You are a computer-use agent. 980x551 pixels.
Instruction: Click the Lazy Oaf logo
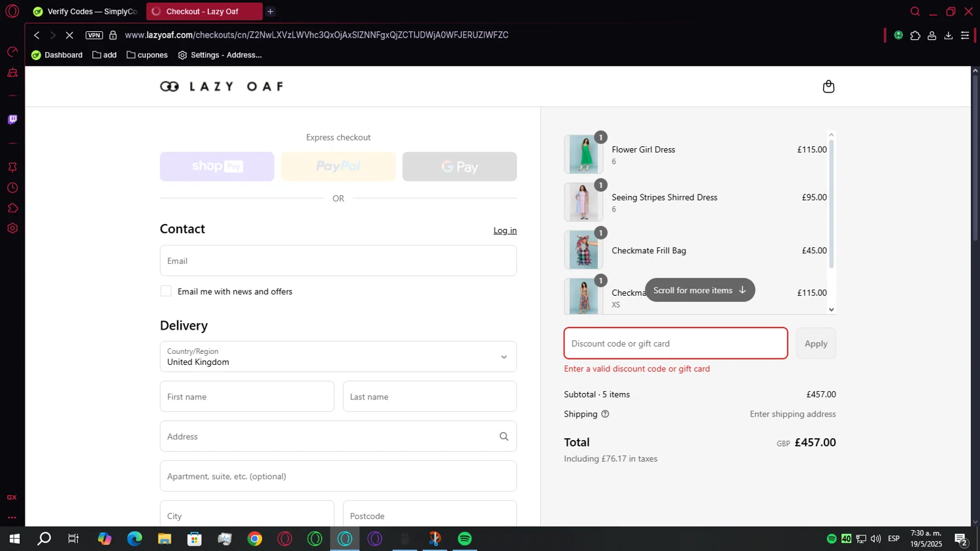tap(221, 86)
